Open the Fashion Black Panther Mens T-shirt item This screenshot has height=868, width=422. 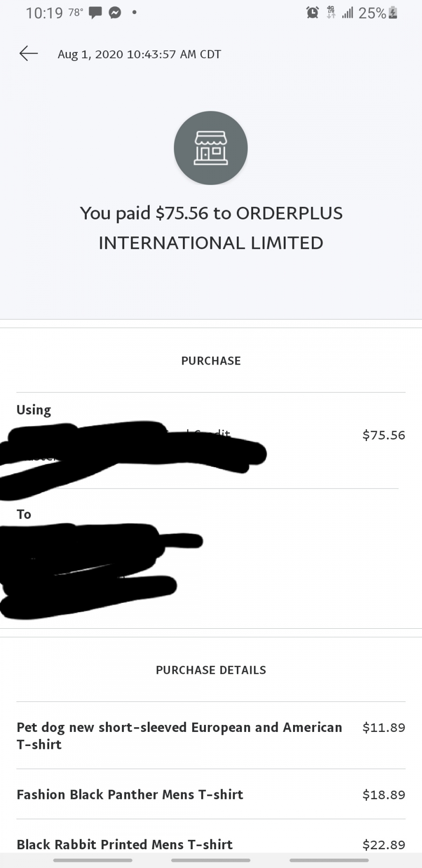coord(211,794)
